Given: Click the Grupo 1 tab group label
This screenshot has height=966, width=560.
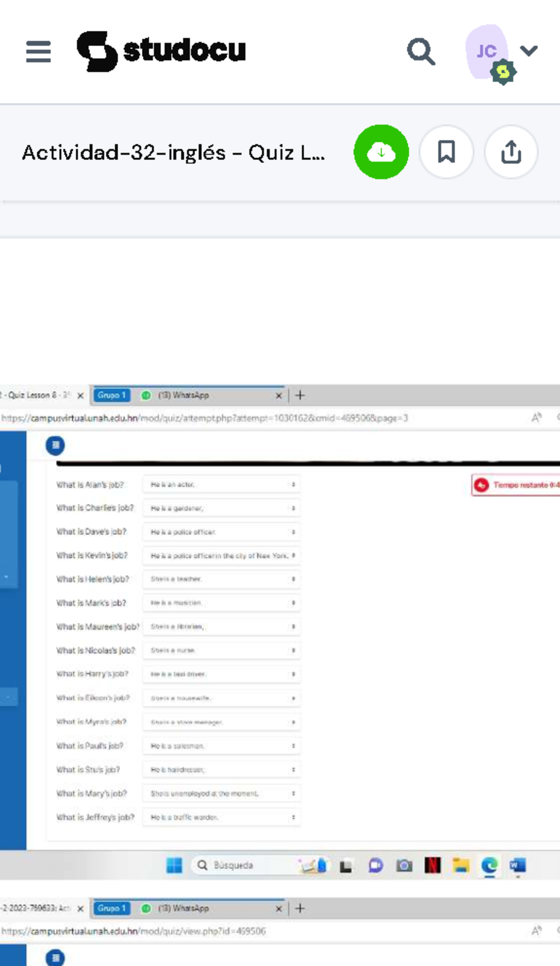Looking at the screenshot, I should point(112,395).
